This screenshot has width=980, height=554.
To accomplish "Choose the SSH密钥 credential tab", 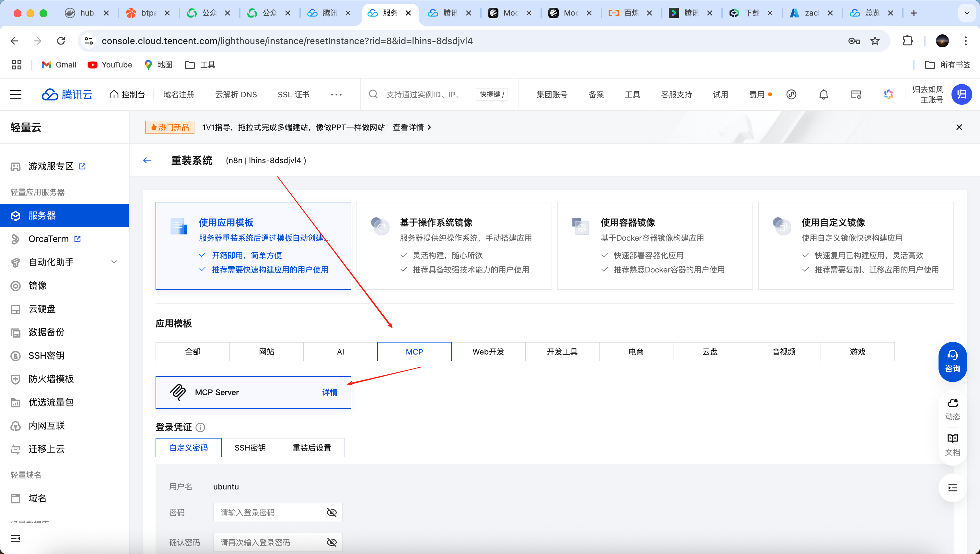I will coord(250,448).
